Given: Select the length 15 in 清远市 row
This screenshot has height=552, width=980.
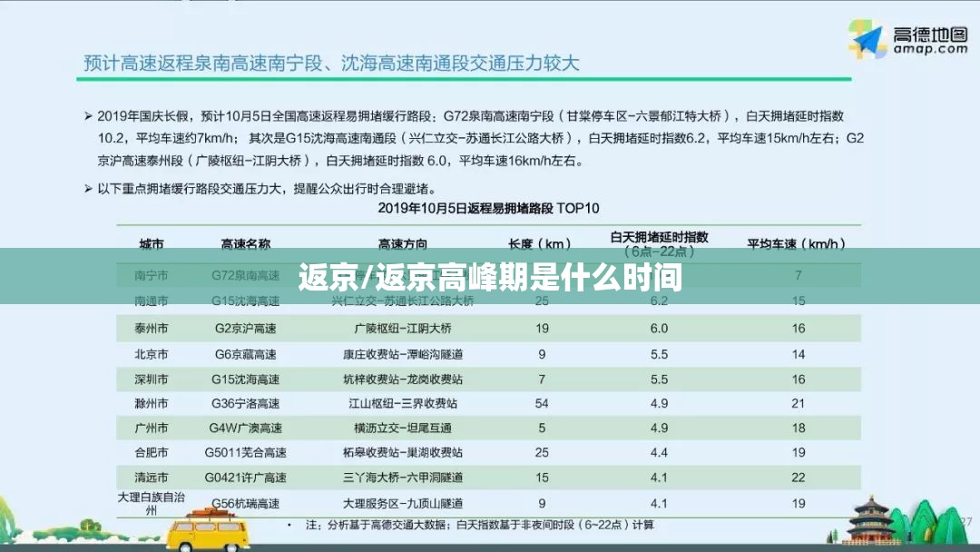Looking at the screenshot, I should coord(542,478).
